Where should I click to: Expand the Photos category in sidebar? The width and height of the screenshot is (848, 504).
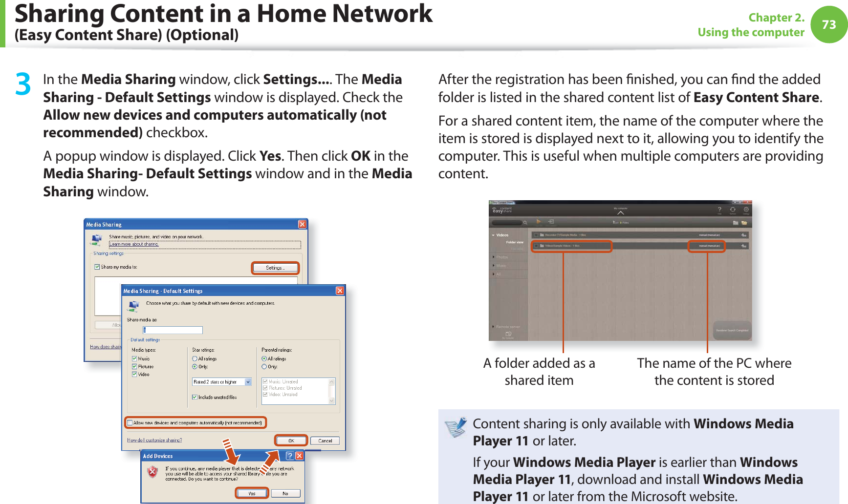pos(493,257)
